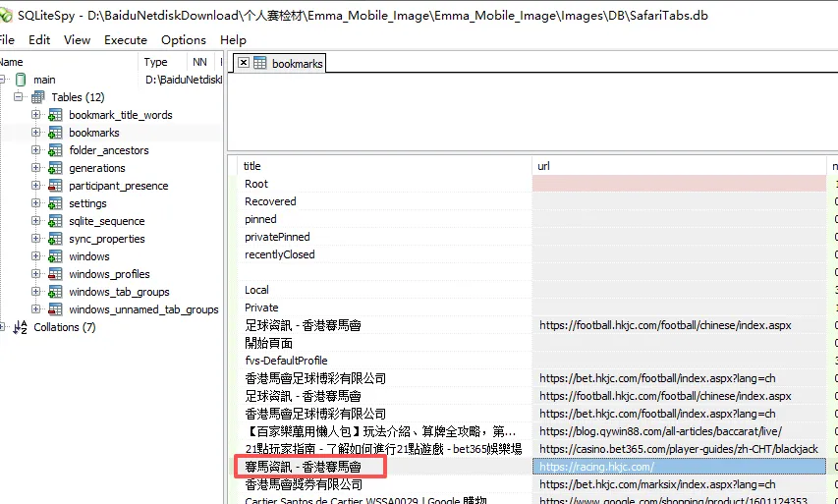Open the Execute menu
838x504 pixels.
[x=126, y=40]
